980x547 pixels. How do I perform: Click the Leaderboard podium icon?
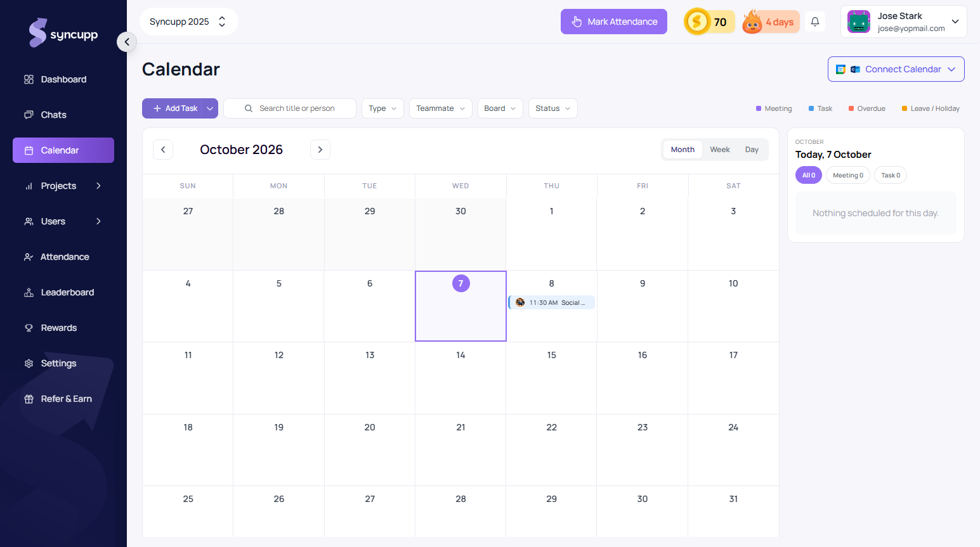29,292
